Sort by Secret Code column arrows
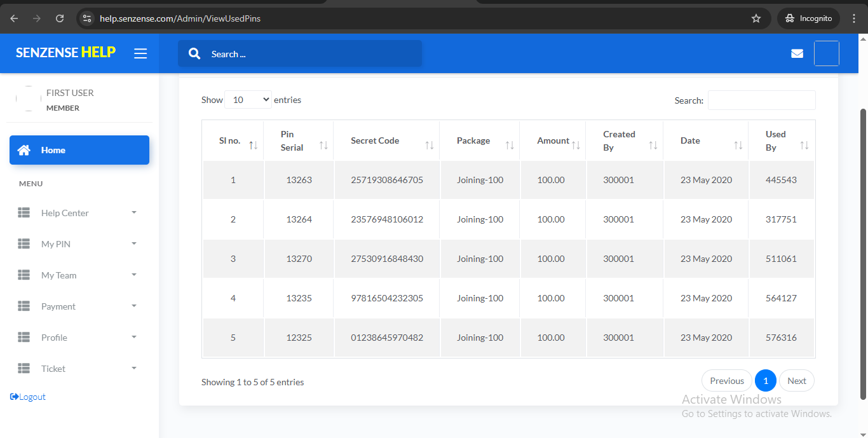 pos(430,145)
